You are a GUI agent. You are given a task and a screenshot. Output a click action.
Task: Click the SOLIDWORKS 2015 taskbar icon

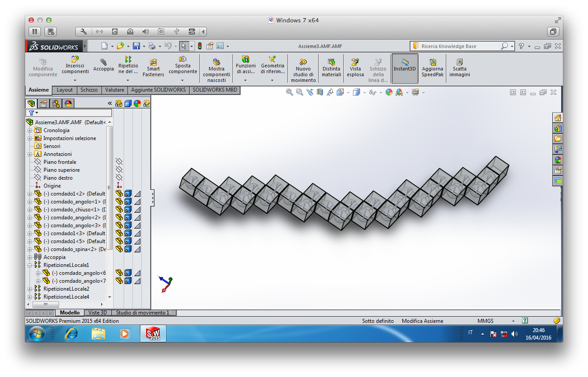[153, 333]
